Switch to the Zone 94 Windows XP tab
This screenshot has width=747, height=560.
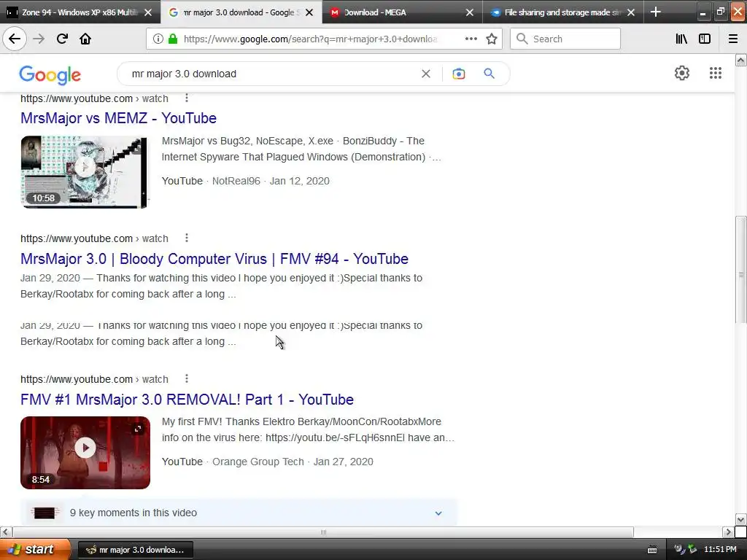[80, 12]
